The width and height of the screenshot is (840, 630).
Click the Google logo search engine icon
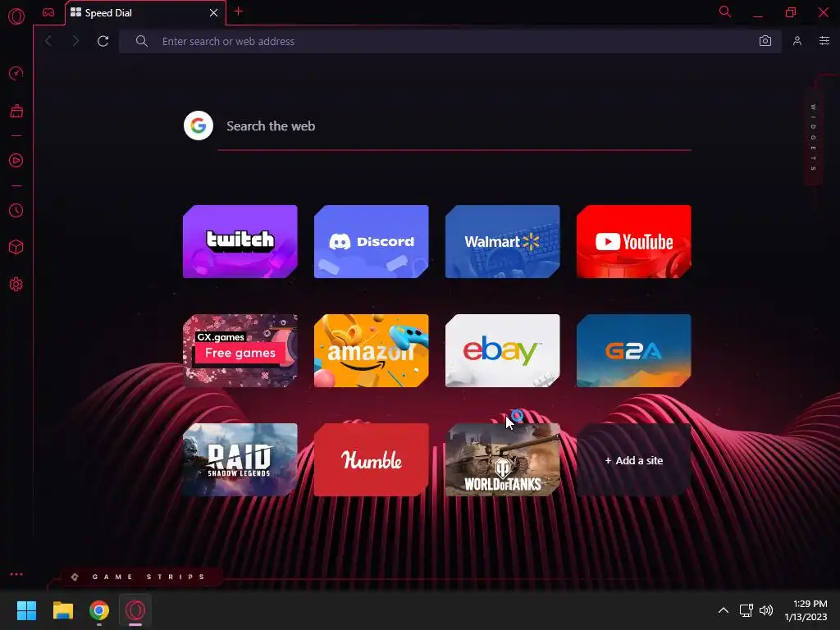(199, 126)
